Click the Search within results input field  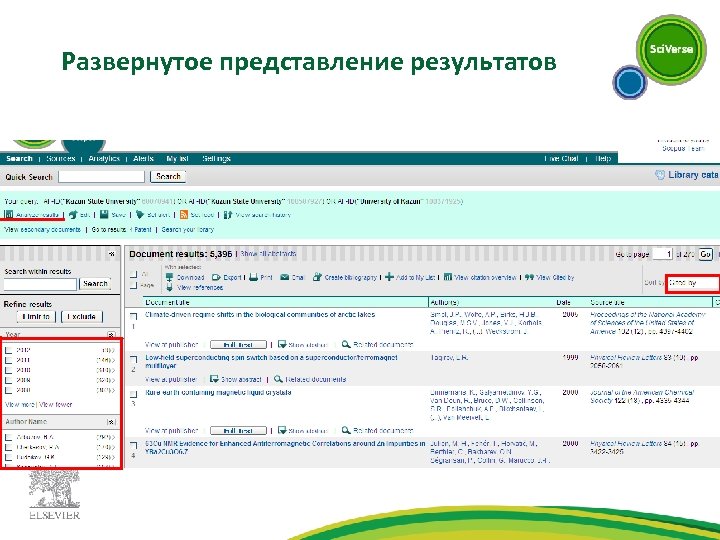pos(40,284)
